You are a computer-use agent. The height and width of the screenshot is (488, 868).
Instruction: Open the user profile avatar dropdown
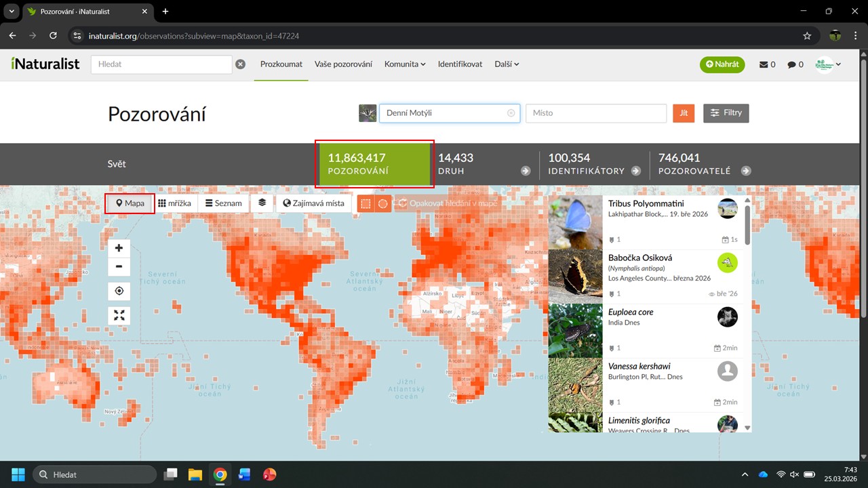pyautogui.click(x=828, y=64)
